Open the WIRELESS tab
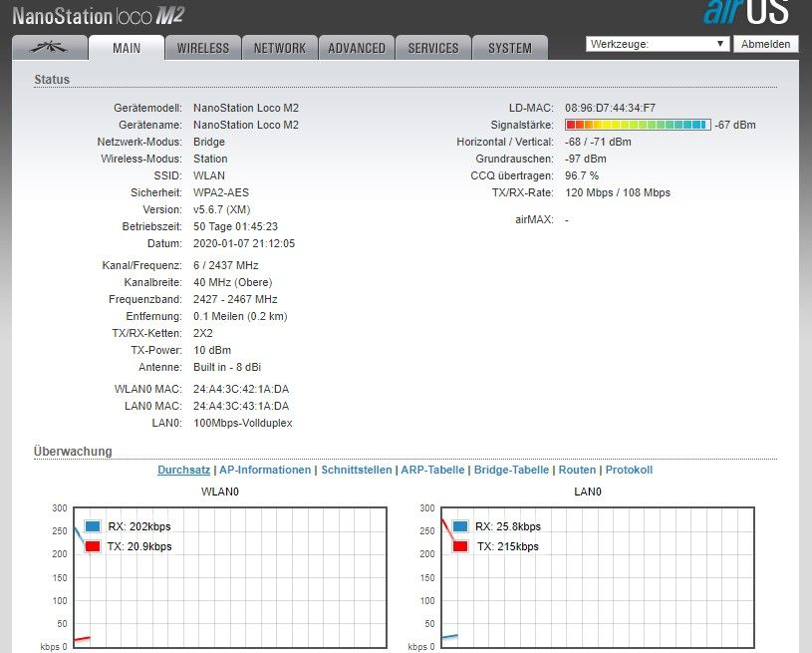The image size is (812, 653). (203, 48)
